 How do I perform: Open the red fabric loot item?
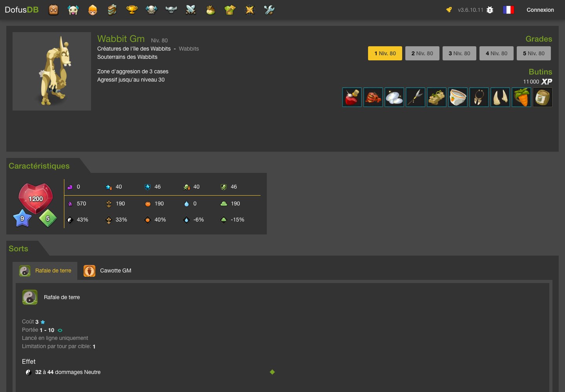click(x=373, y=97)
